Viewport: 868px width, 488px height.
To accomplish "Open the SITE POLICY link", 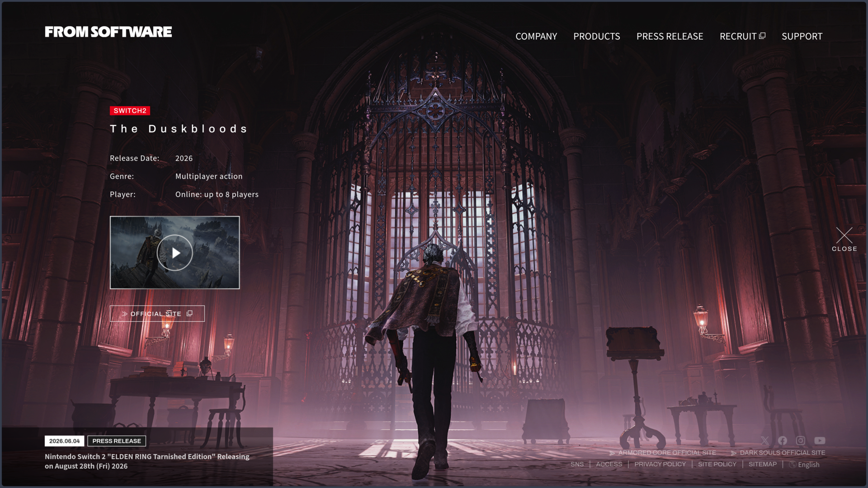I will pos(717,465).
